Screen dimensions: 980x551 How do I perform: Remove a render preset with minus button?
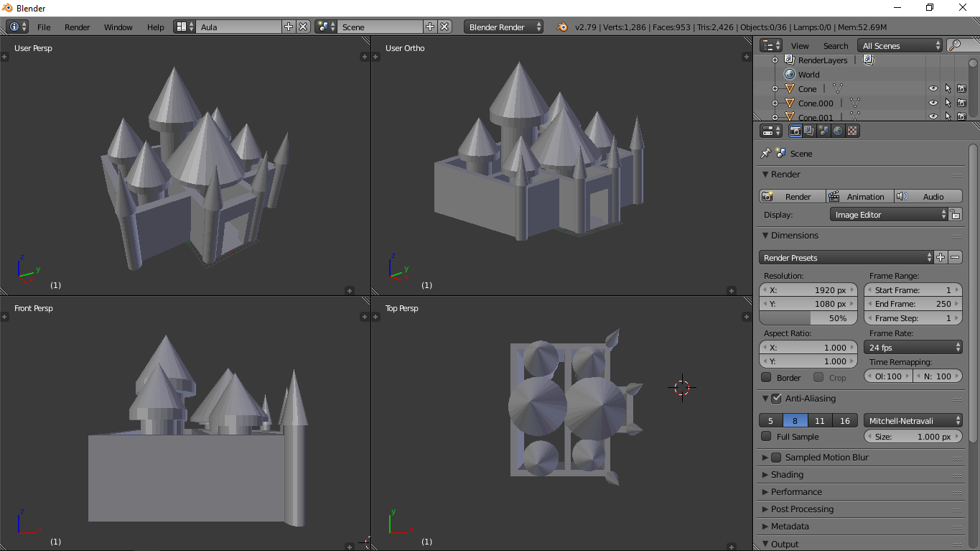956,258
